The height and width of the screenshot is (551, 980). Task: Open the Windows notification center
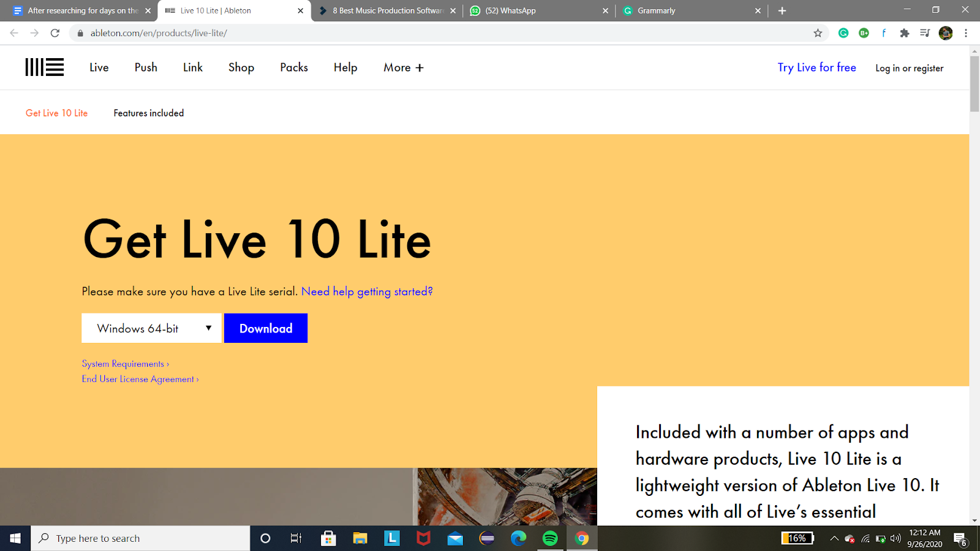960,539
